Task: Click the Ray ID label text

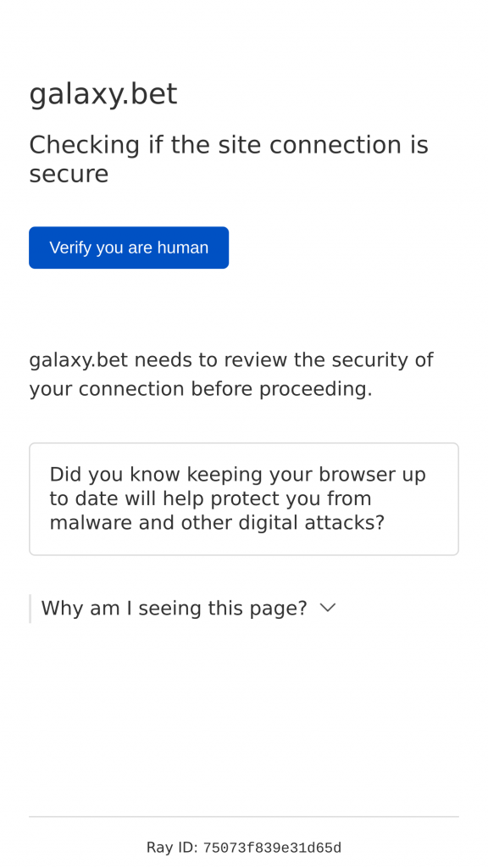Action: pyautogui.click(x=172, y=848)
